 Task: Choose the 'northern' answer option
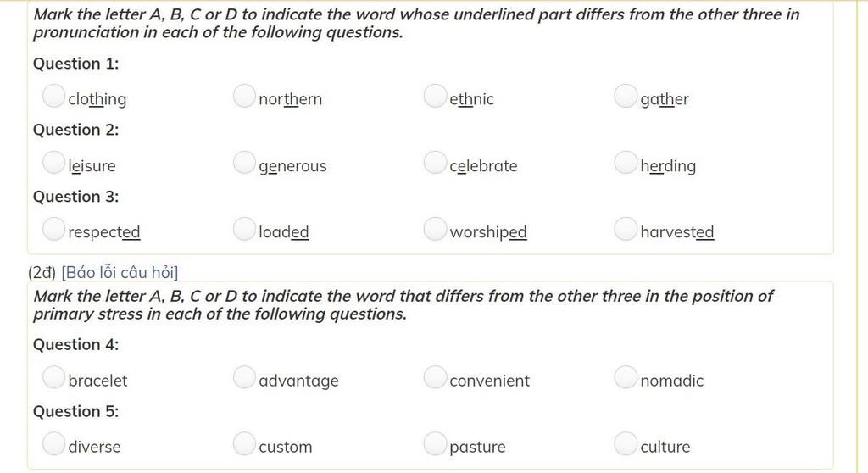click(244, 96)
